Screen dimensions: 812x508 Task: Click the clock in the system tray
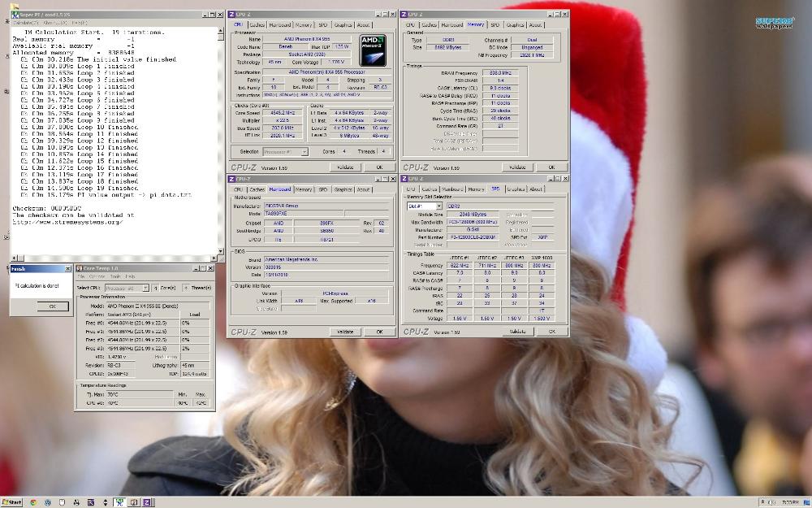coord(790,502)
